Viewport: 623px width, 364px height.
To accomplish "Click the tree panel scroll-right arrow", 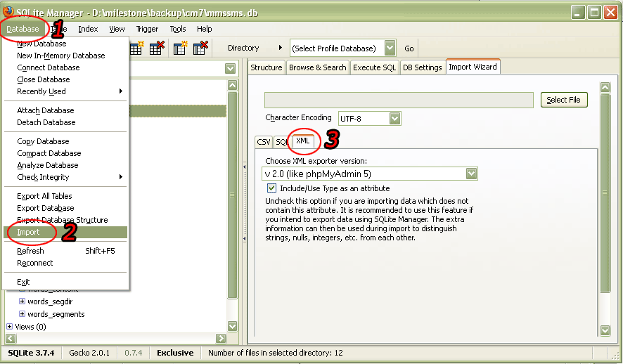I will click(x=221, y=338).
